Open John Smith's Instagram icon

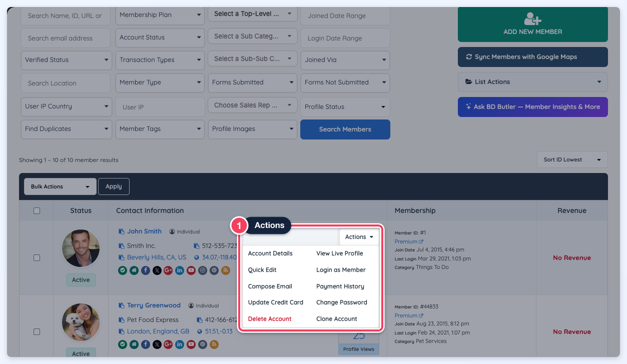(203, 270)
